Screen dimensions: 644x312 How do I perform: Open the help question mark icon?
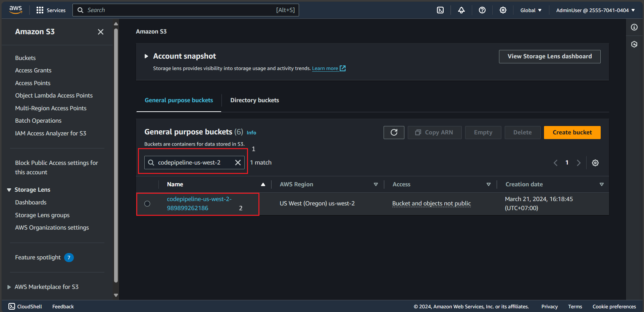482,10
